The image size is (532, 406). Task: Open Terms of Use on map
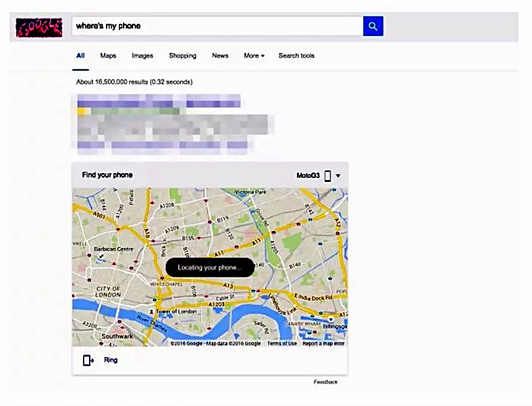tap(282, 344)
